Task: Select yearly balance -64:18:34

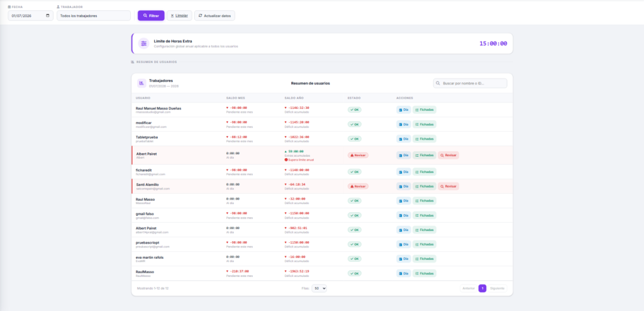Action: click(x=296, y=184)
